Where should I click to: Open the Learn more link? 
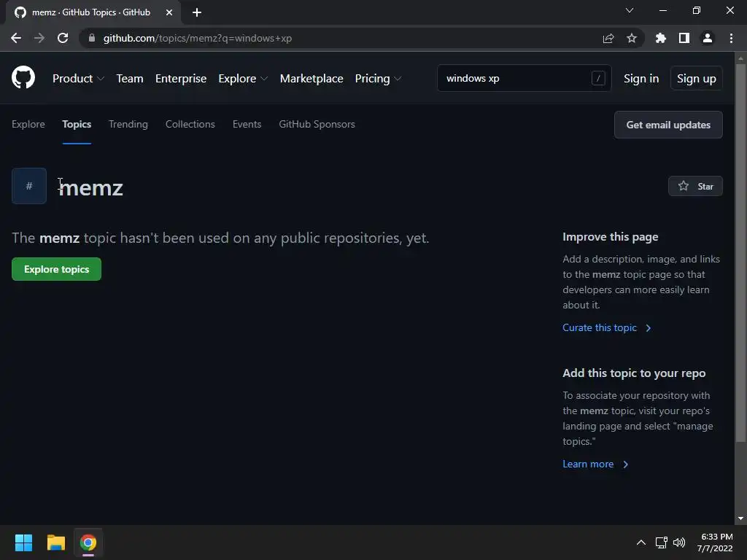coord(595,464)
